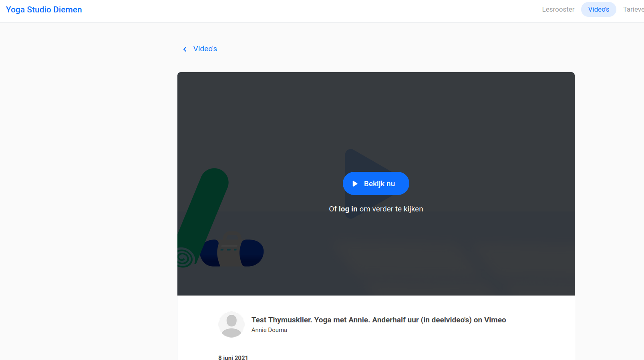
Task: Click the Annie Douma avatar icon
Action: coord(231,324)
